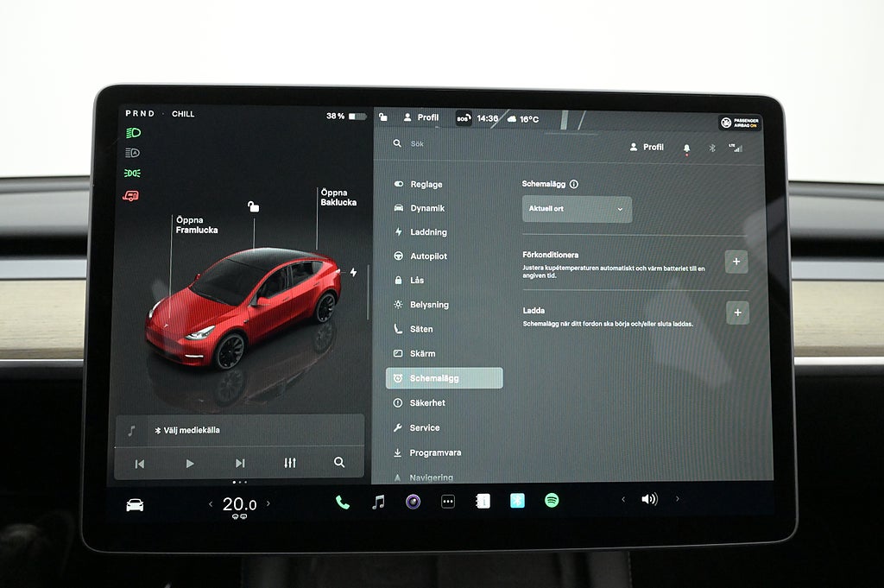Open the camera app icon
This screenshot has height=588, width=884.
(414, 502)
